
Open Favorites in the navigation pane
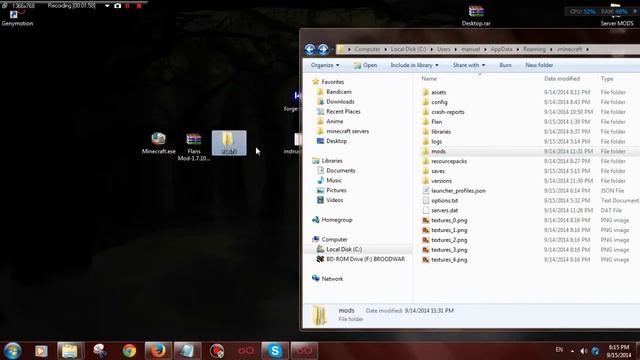(328, 82)
